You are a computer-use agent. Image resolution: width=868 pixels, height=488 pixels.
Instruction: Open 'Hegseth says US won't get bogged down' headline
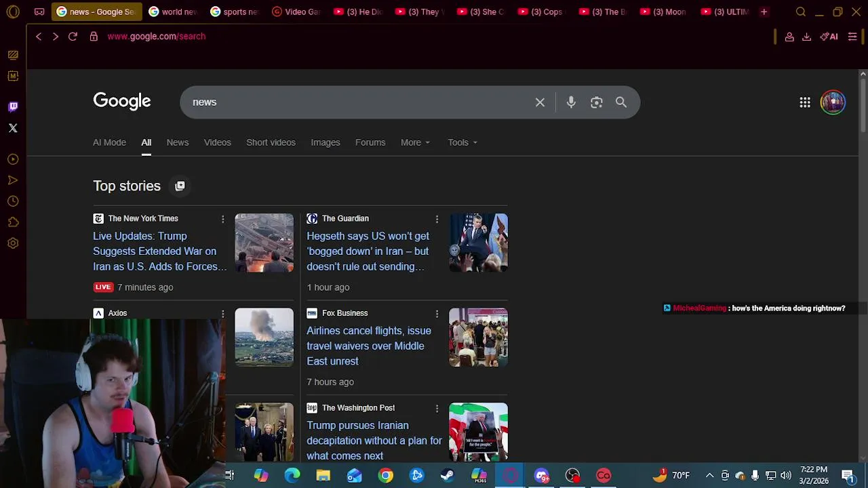coord(368,251)
